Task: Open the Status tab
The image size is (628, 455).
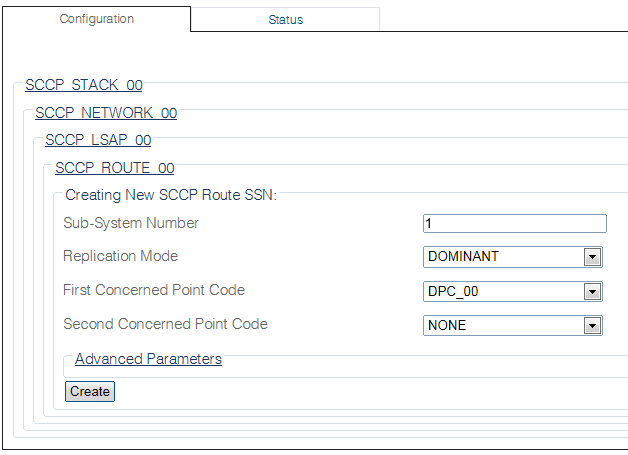Action: pyautogui.click(x=285, y=20)
